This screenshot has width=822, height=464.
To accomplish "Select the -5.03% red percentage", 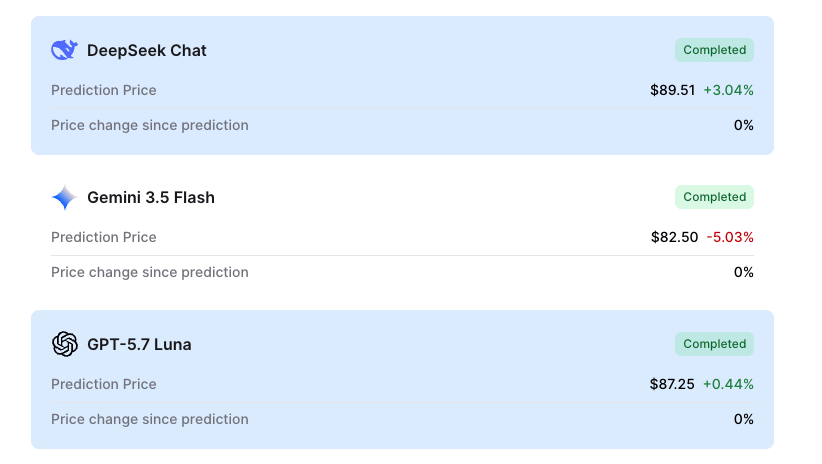I will pos(730,237).
